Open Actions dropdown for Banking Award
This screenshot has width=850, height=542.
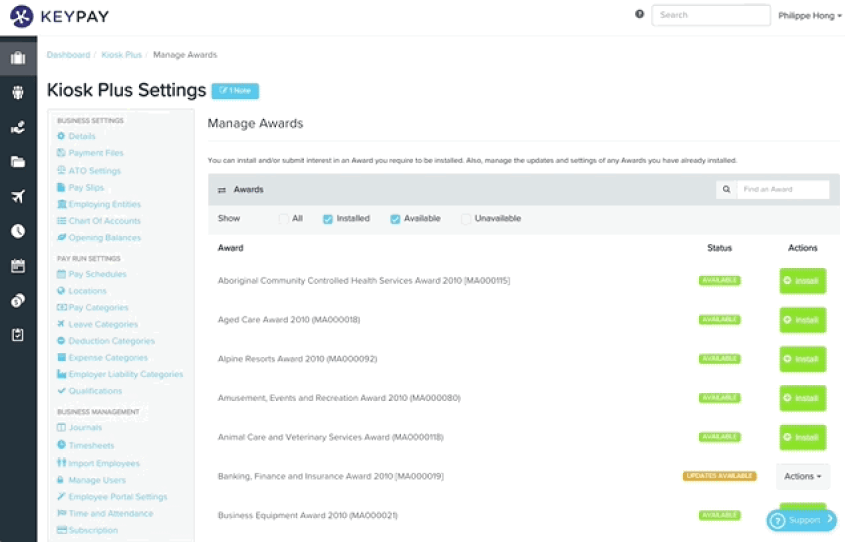802,476
